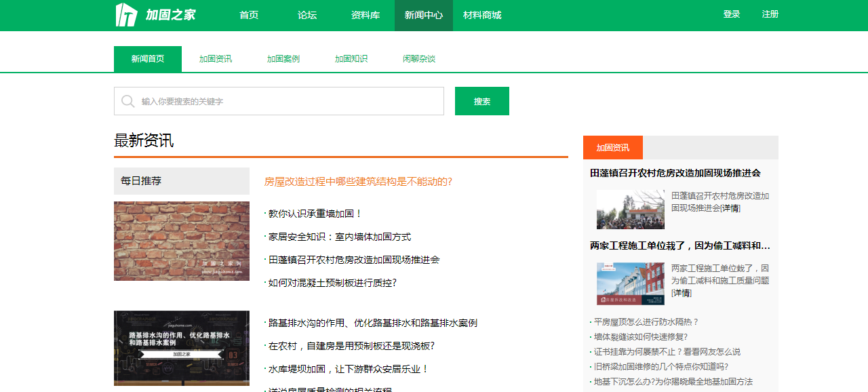Go to 资料库 in top navigation
This screenshot has height=392, width=868.
(366, 15)
